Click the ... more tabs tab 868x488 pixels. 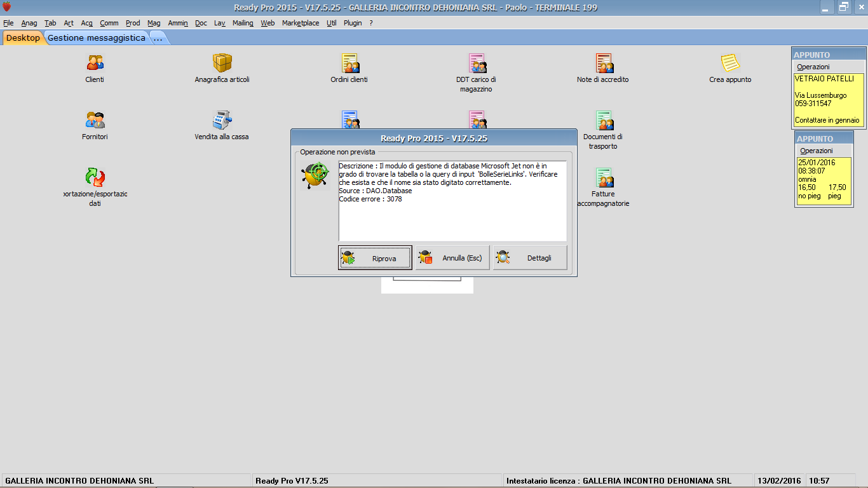158,37
